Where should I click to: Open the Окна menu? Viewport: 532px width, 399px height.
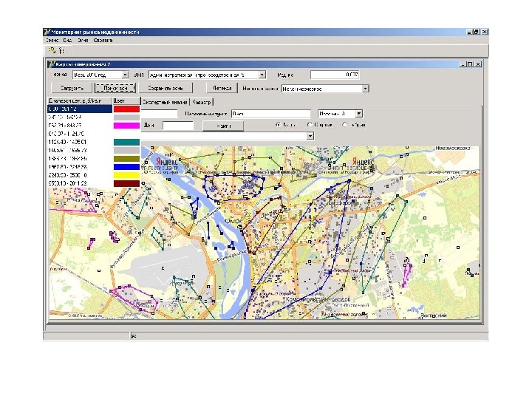tap(83, 40)
